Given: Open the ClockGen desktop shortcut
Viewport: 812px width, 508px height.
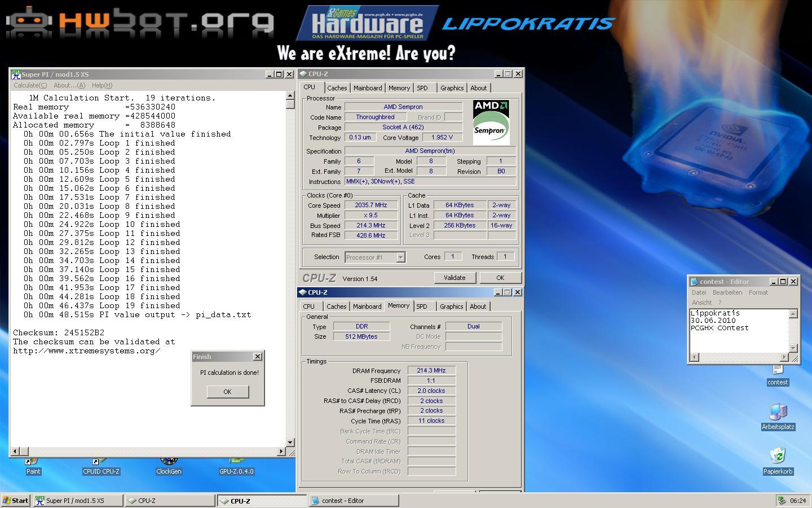Looking at the screenshot, I should click(169, 467).
